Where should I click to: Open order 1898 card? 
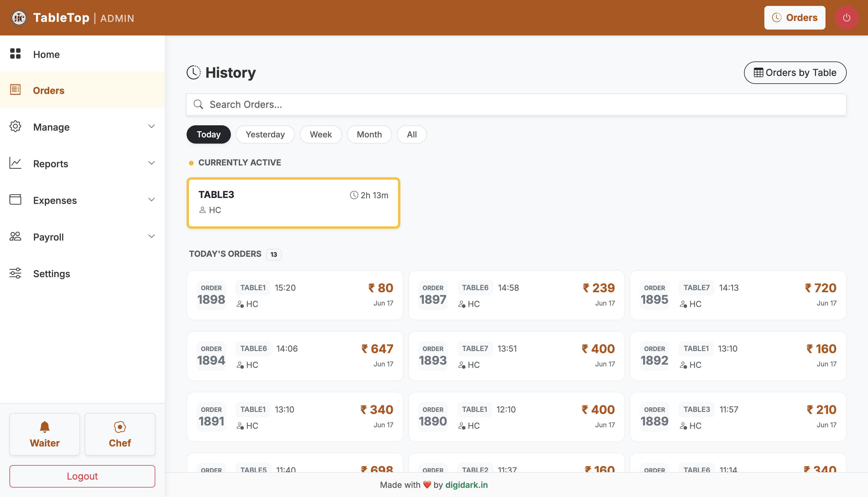click(x=295, y=295)
